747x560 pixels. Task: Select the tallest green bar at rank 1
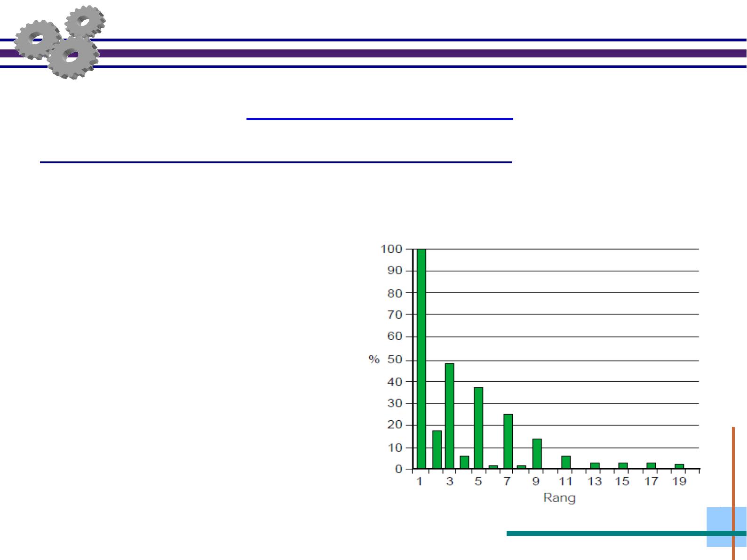pyautogui.click(x=421, y=359)
